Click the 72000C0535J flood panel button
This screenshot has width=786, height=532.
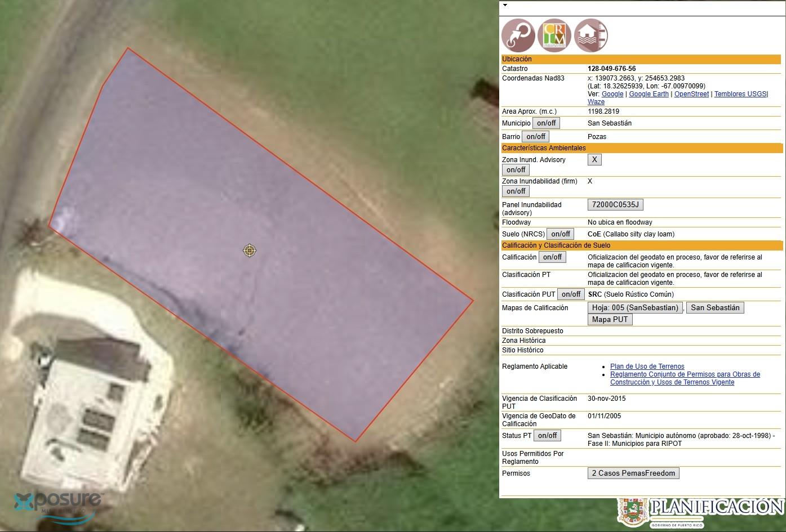pyautogui.click(x=615, y=205)
